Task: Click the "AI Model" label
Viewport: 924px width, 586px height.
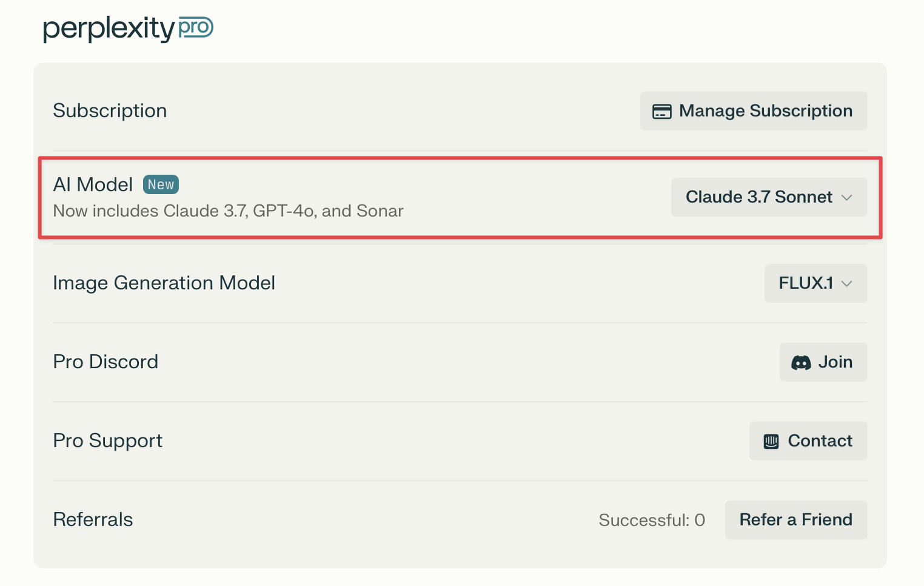Action: (93, 184)
